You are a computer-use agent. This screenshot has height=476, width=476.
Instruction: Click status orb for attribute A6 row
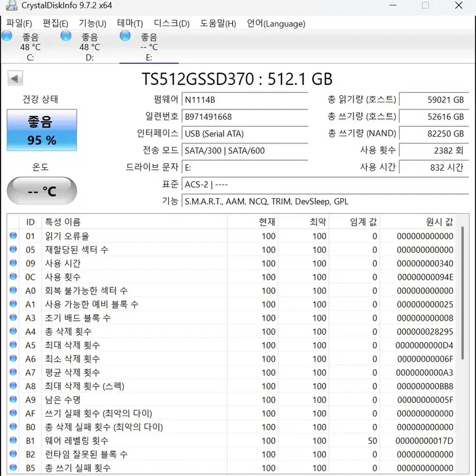pyautogui.click(x=13, y=358)
